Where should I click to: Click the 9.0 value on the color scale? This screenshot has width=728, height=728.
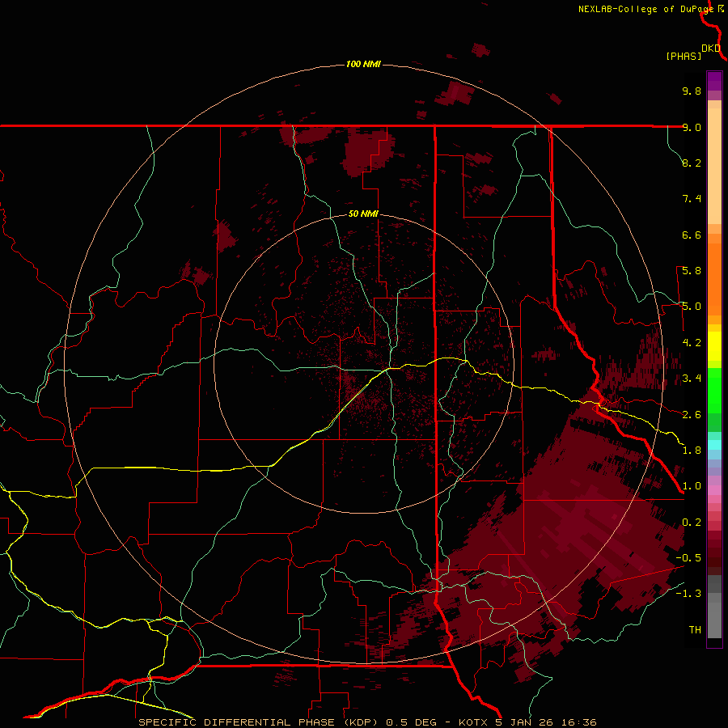pos(692,127)
